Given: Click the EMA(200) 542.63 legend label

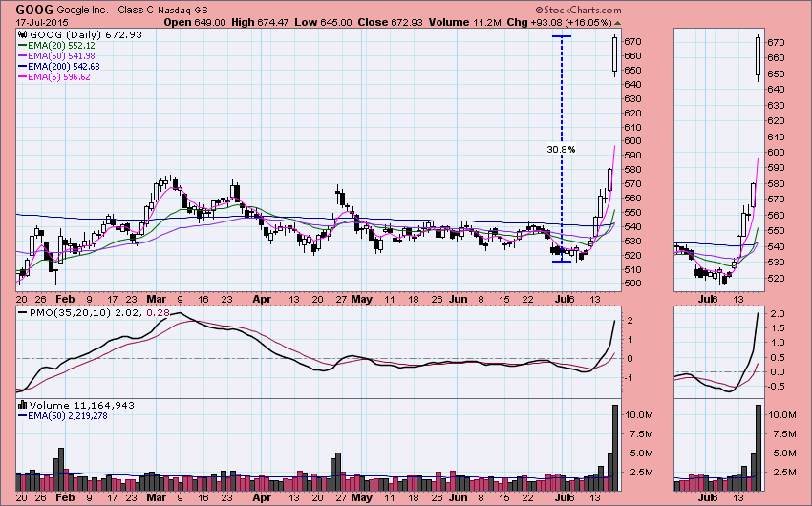Looking at the screenshot, I should [68, 67].
